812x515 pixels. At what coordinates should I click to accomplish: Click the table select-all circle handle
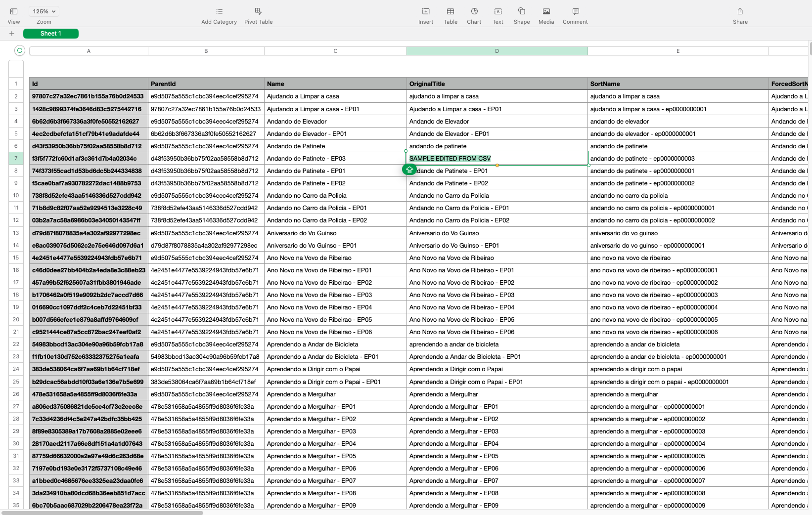pos(20,50)
